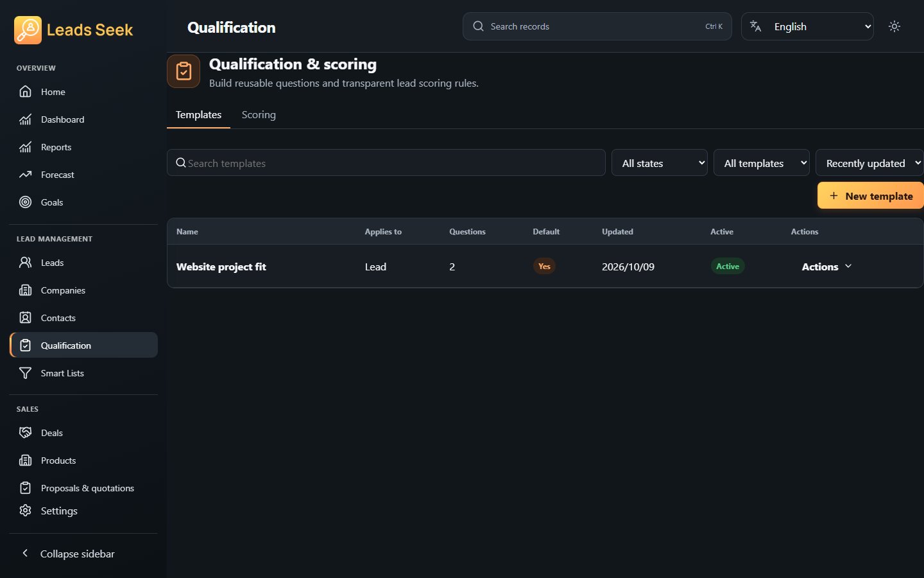The image size is (924, 578).
Task: Select Qualification in the sidebar
Action: click(84, 346)
